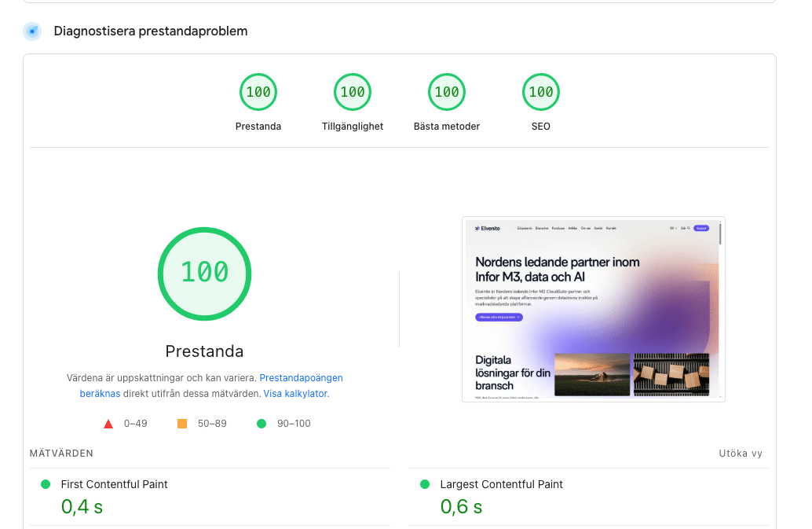Select the Tillgänglighet score gauge
The height and width of the screenshot is (529, 812).
click(353, 92)
